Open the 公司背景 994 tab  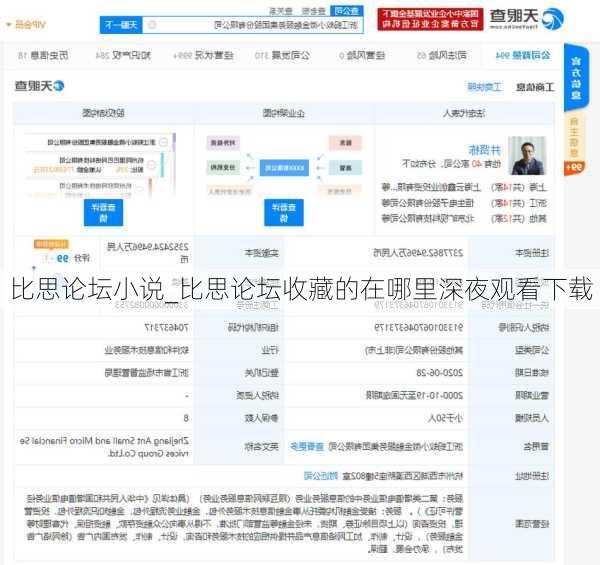point(523,55)
